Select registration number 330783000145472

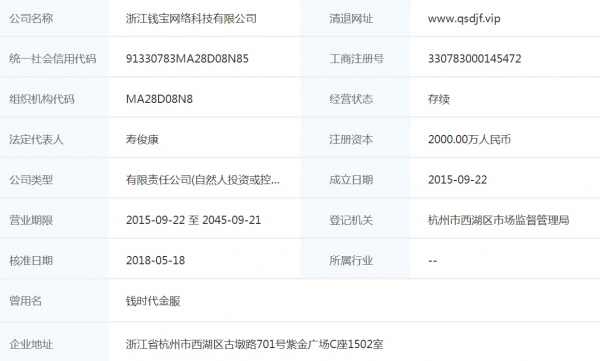[x=474, y=59]
